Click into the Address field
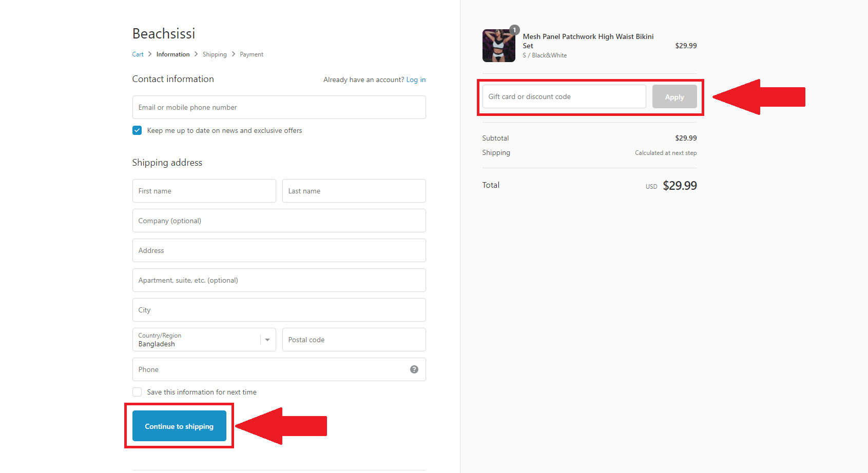The image size is (868, 473). [279, 250]
